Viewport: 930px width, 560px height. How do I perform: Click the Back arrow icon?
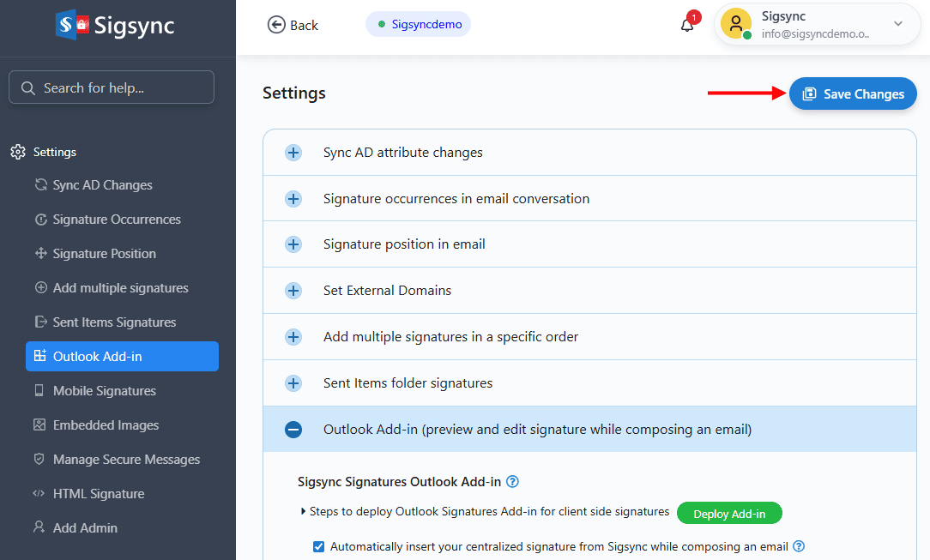pyautogui.click(x=276, y=25)
